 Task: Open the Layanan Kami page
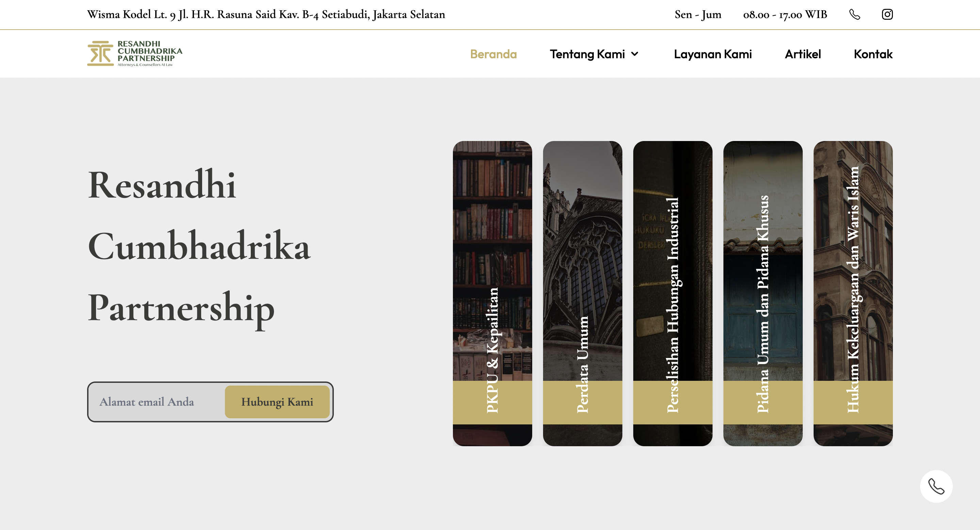coord(713,54)
